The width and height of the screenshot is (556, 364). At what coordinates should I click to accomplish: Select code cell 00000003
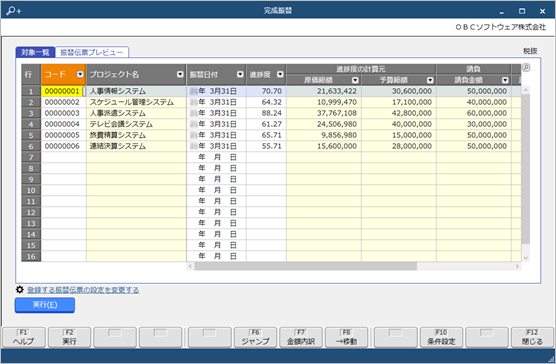(62, 113)
